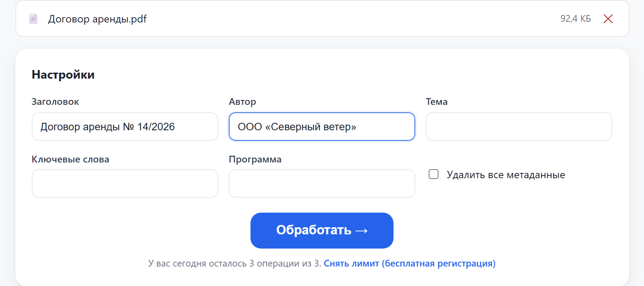Focus the "Заголовок" input field

click(x=125, y=127)
